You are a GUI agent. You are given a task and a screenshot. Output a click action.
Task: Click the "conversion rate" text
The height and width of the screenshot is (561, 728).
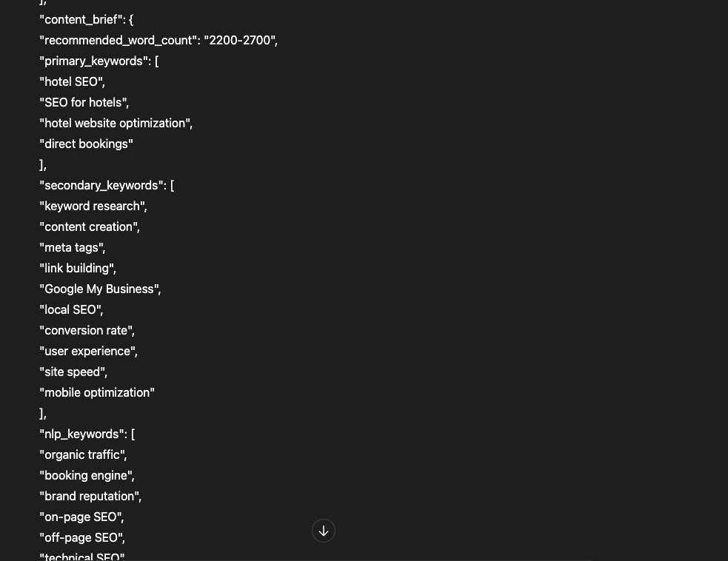pos(87,331)
